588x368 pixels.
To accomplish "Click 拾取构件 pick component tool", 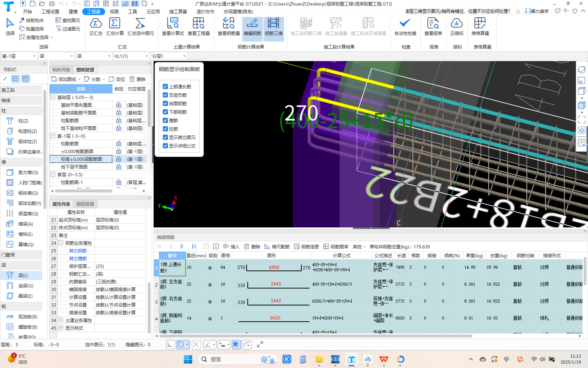I will 32,20.
